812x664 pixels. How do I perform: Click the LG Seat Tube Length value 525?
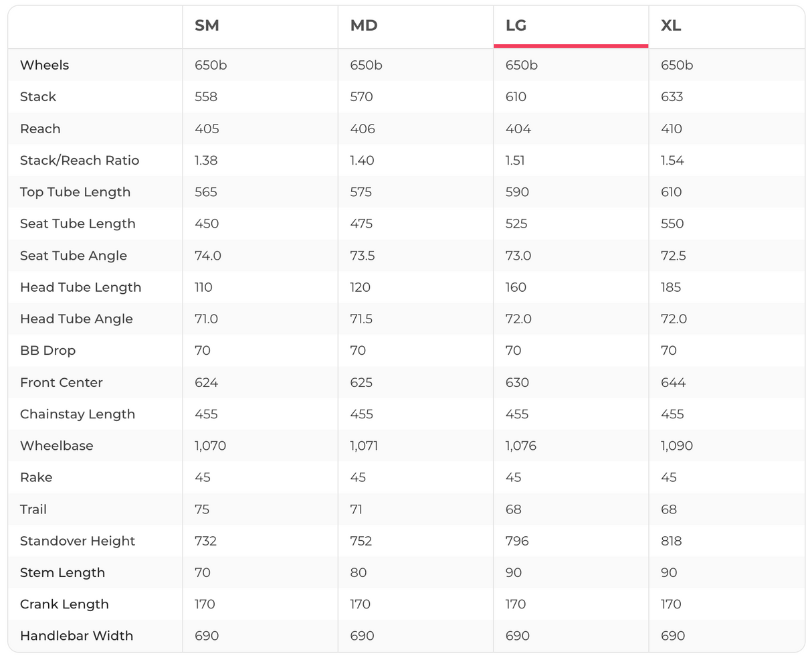[x=516, y=224]
